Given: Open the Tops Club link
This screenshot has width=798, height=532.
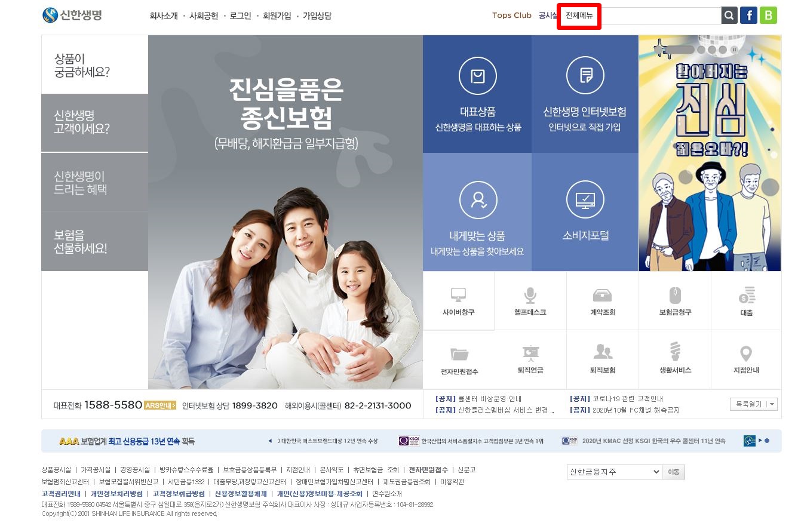Looking at the screenshot, I should [512, 16].
